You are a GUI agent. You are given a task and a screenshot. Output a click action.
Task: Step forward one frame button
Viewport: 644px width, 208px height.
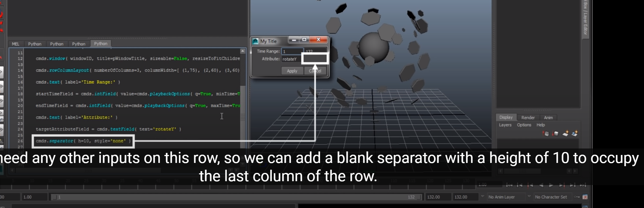[x=573, y=185]
